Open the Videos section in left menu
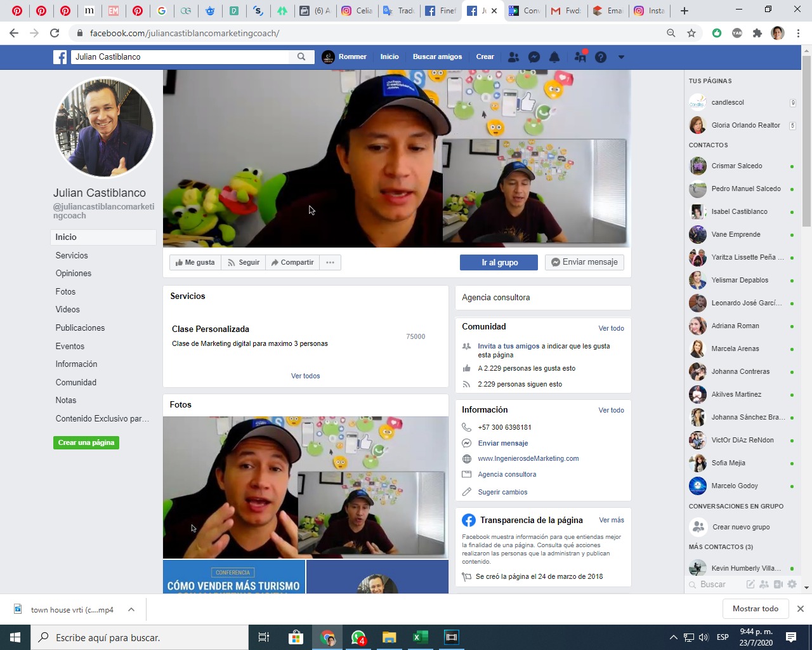This screenshot has width=812, height=650. (68, 310)
